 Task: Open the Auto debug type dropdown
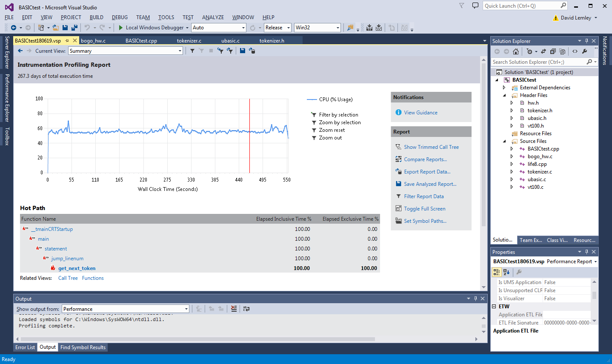pos(243,28)
